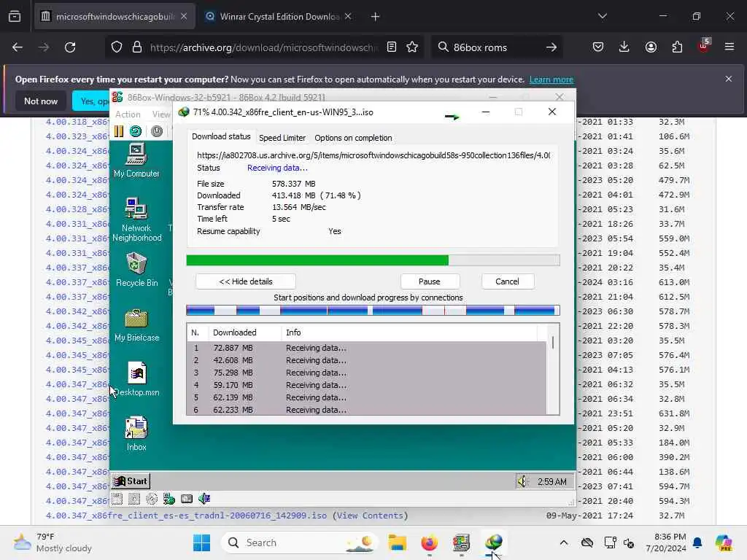Go back in Firefox
This screenshot has width=747, height=560.
18,47
